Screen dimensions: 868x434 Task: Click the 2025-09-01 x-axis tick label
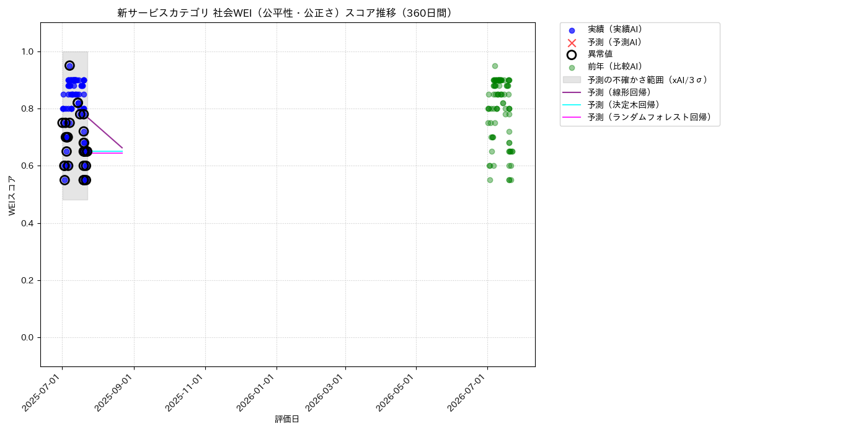click(x=115, y=392)
